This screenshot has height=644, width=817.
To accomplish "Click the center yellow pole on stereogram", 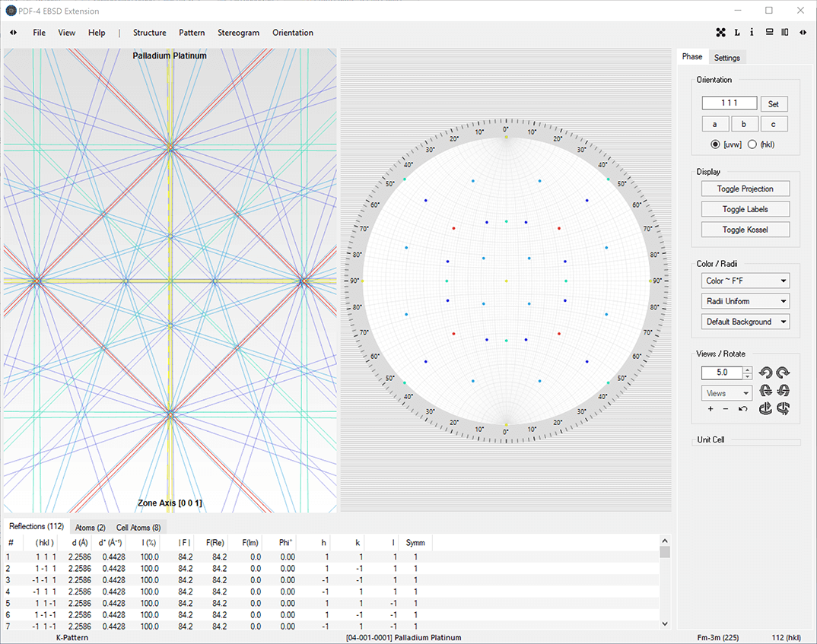I will [506, 281].
